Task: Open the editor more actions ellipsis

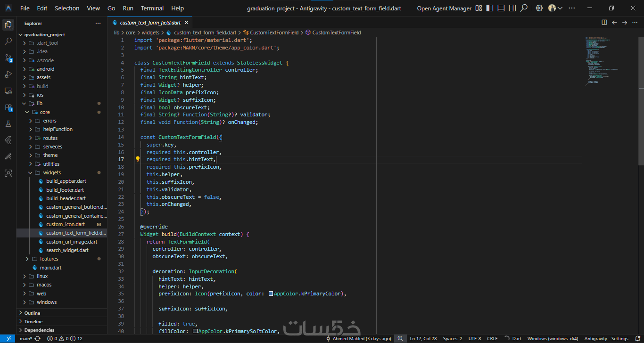Action: point(635,22)
